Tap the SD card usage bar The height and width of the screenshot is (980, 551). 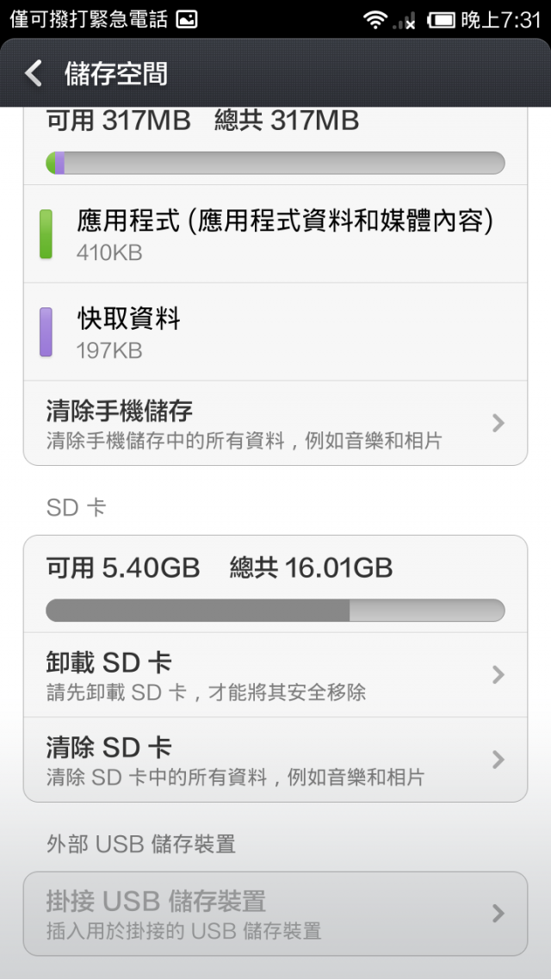(x=275, y=610)
